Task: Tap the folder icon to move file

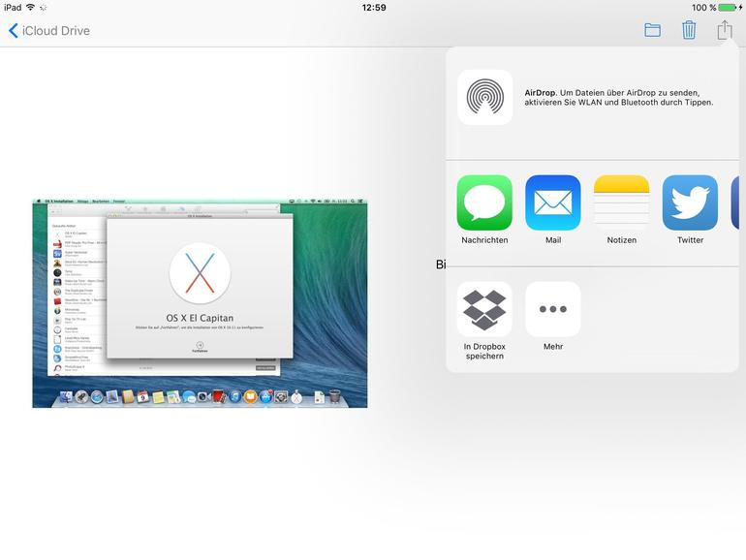Action: (x=652, y=30)
